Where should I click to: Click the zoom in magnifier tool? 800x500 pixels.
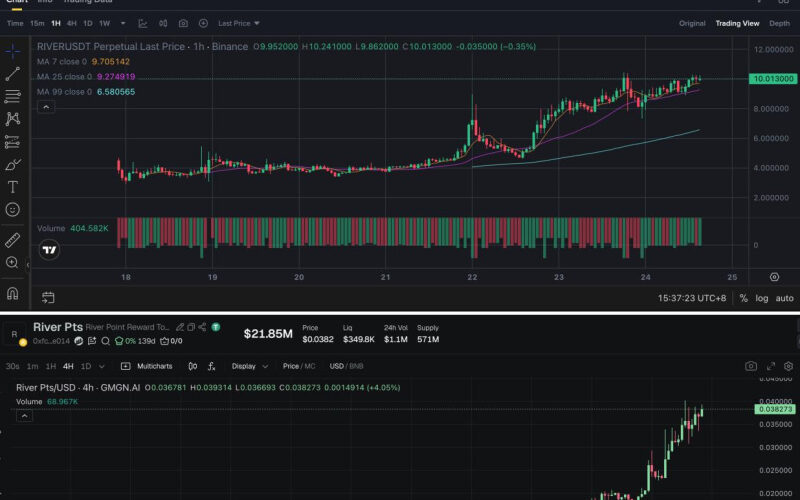pyautogui.click(x=13, y=263)
